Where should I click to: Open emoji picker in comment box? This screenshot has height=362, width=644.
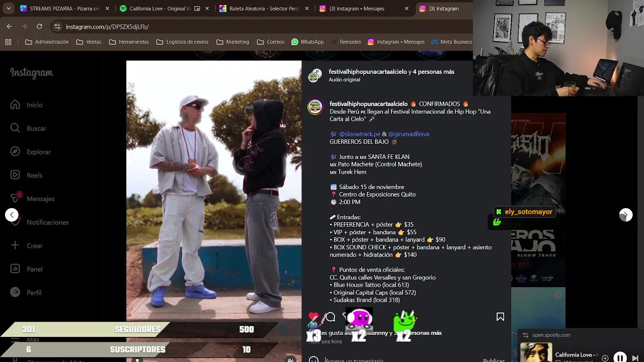[x=313, y=360]
